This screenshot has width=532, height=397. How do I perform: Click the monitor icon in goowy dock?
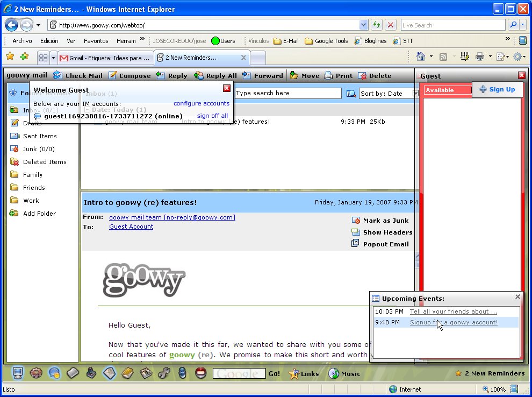pos(18,373)
